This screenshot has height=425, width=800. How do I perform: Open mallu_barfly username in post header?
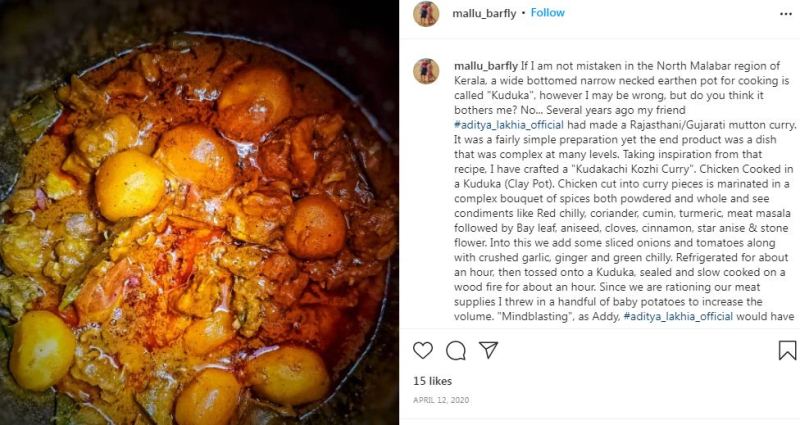[x=484, y=13]
